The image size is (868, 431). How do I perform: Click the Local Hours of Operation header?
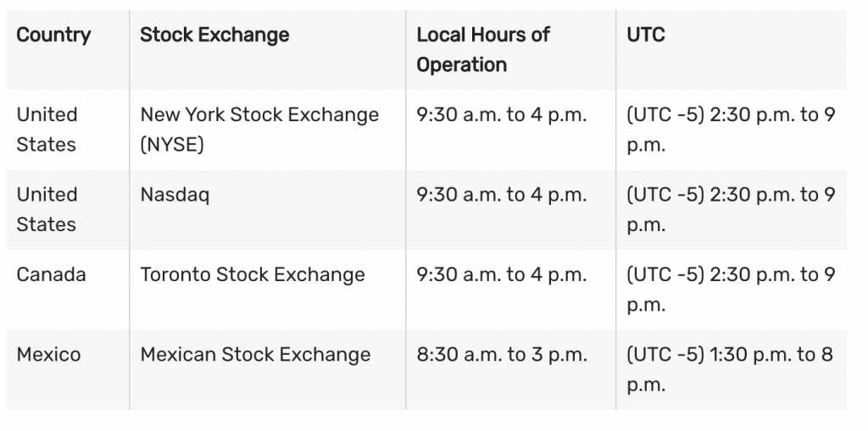[x=483, y=50]
